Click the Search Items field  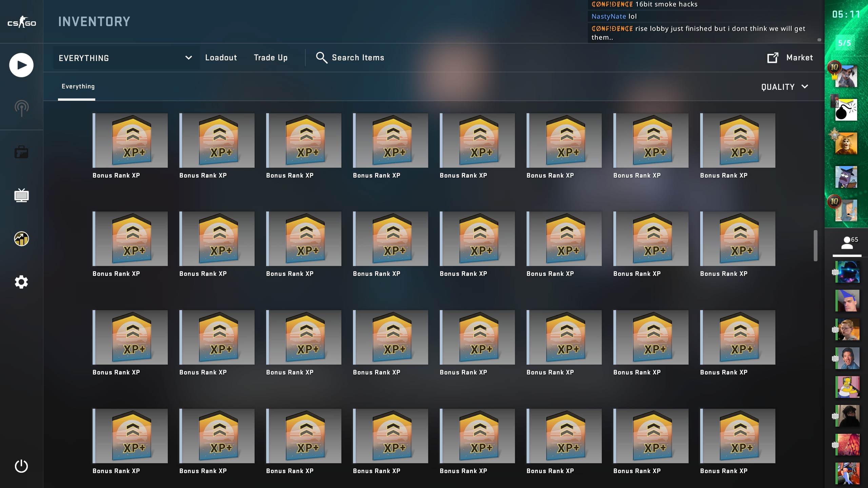[x=358, y=58]
